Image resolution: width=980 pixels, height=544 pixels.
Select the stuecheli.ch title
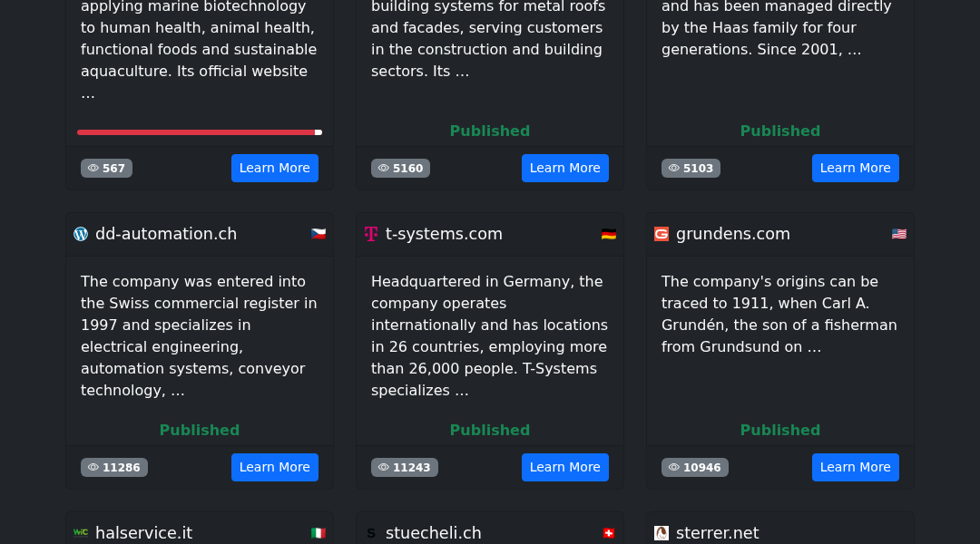(433, 533)
